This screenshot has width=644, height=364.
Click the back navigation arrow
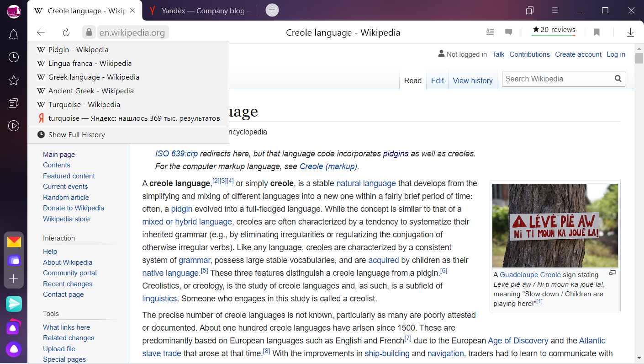[41, 32]
